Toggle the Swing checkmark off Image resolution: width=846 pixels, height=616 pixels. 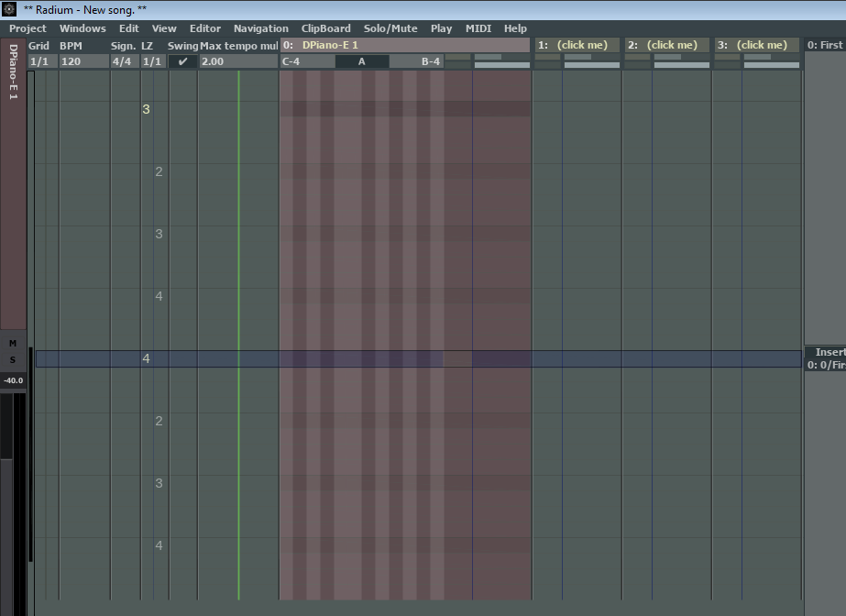[182, 60]
